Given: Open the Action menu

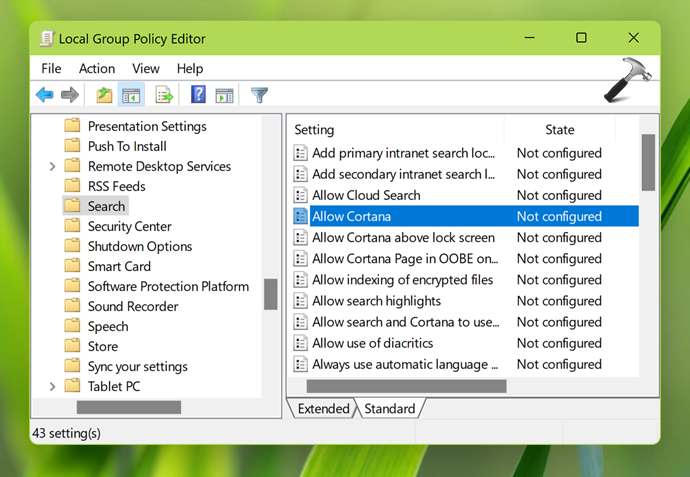Looking at the screenshot, I should (97, 68).
